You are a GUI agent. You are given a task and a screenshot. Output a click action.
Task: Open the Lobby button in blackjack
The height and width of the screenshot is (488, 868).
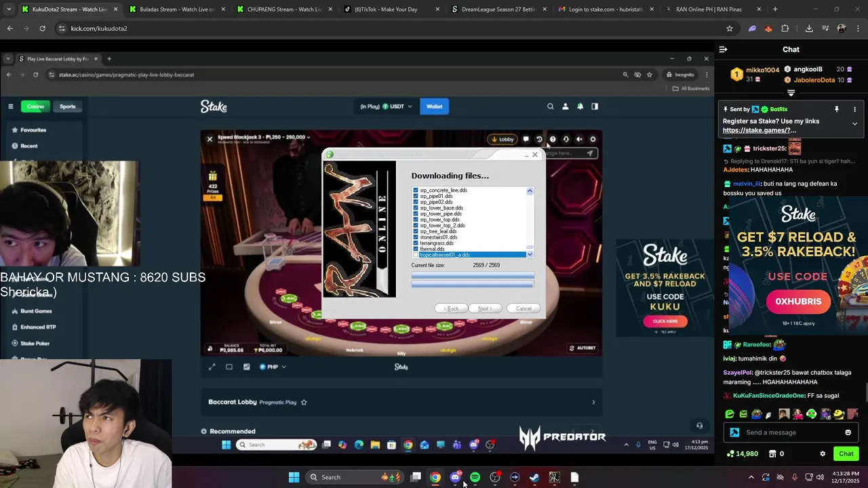tap(502, 139)
